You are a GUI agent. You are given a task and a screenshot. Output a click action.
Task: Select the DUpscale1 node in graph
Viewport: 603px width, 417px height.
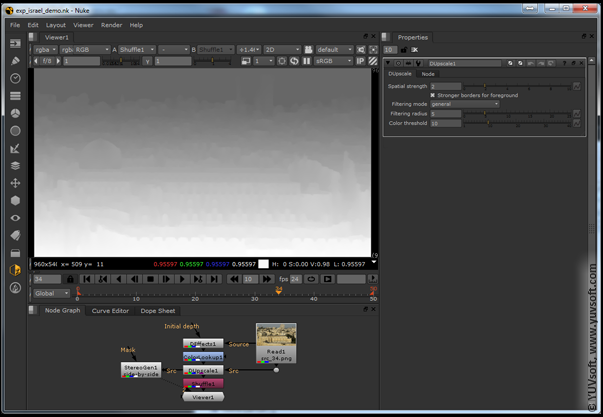203,370
